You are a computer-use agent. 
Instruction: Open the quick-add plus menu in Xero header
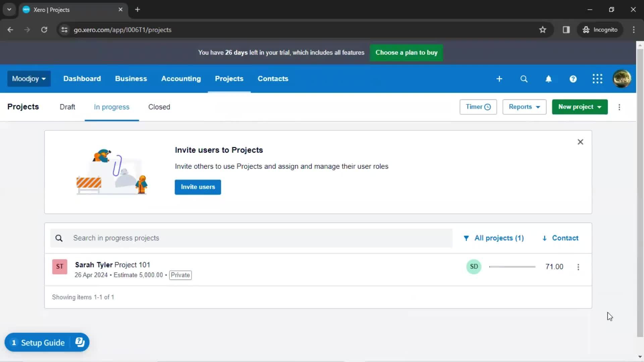[x=499, y=79]
